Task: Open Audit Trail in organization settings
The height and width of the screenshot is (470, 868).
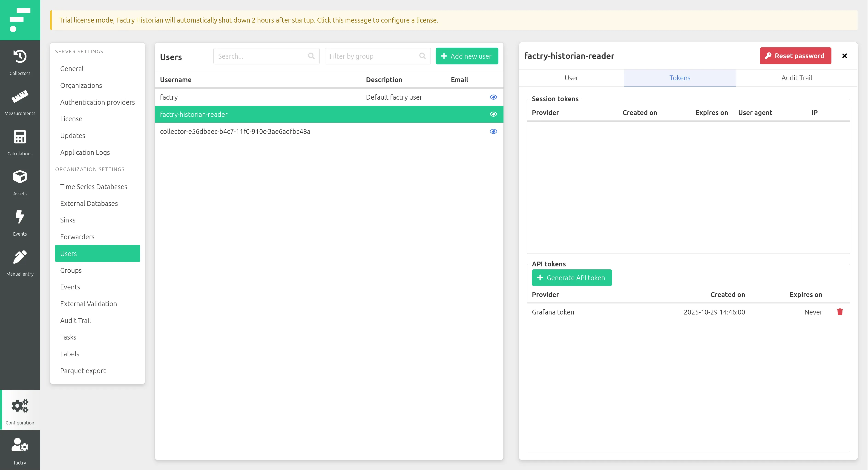Action: coord(97,320)
